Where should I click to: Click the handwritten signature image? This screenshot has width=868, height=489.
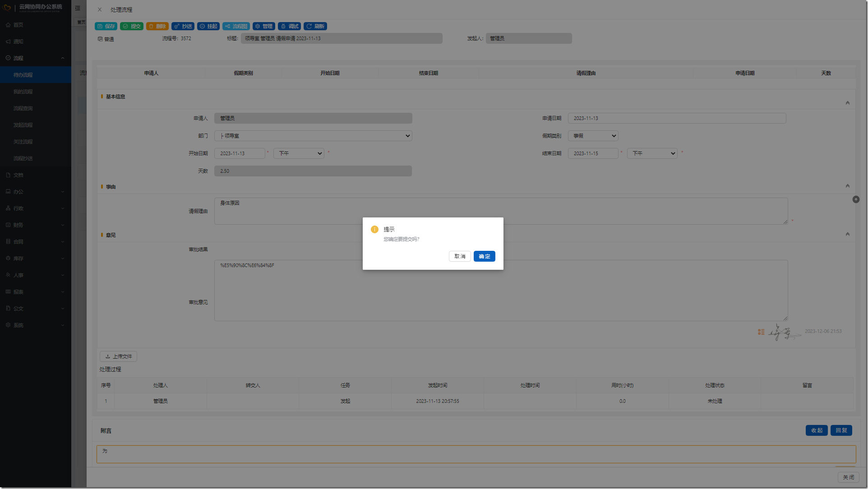pyautogui.click(x=784, y=332)
